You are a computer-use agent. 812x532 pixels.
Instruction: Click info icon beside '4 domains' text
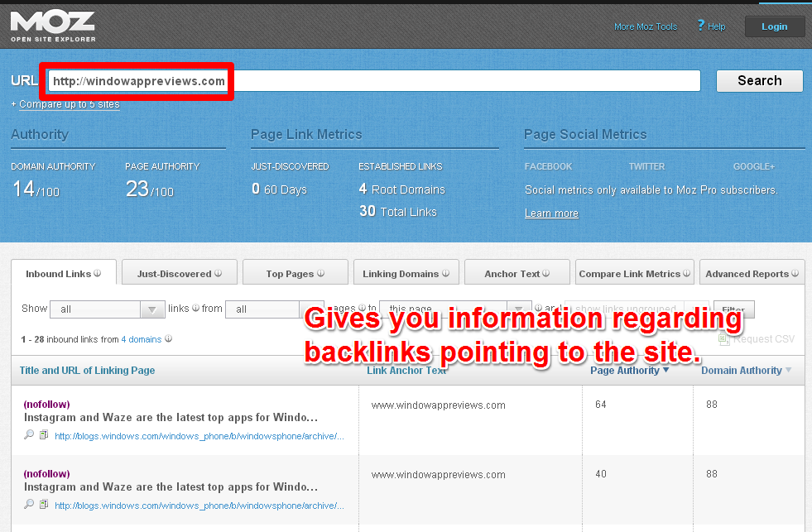(168, 339)
